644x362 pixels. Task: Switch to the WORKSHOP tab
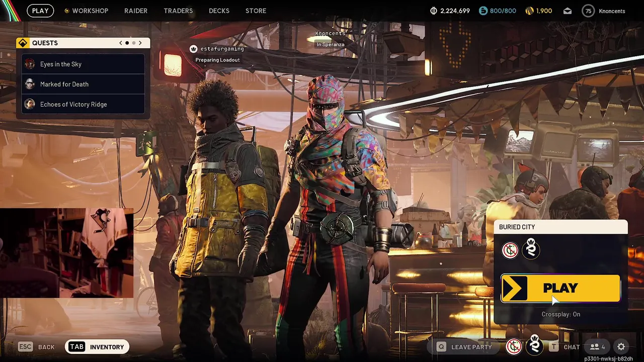coord(90,11)
